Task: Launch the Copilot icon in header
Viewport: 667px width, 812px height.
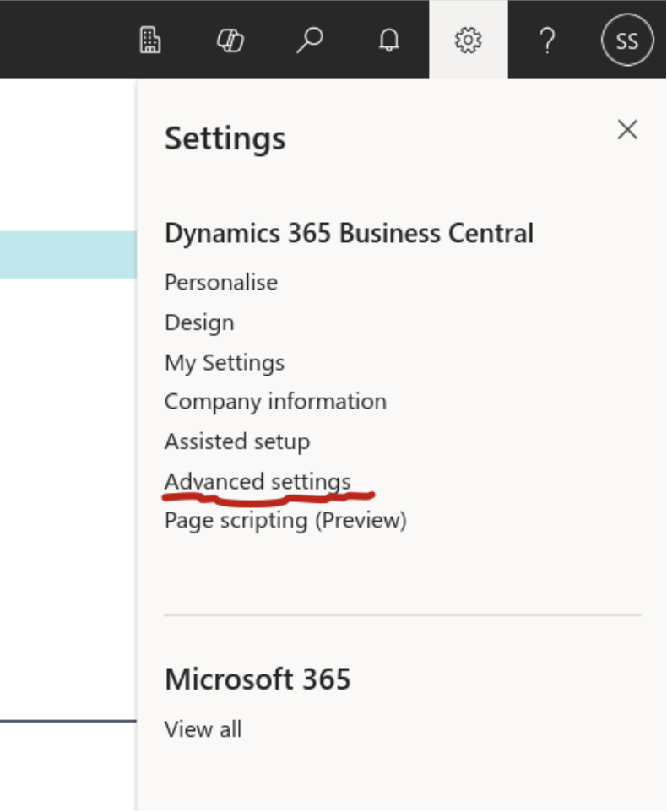Action: 230,40
